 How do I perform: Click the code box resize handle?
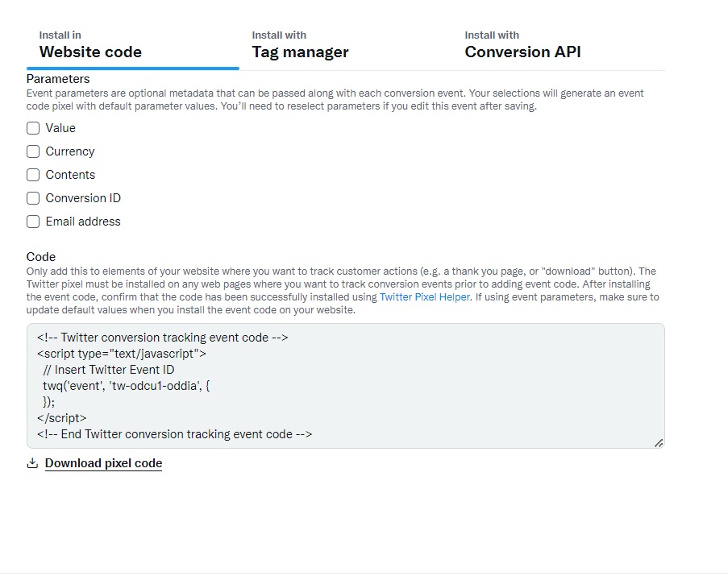659,443
